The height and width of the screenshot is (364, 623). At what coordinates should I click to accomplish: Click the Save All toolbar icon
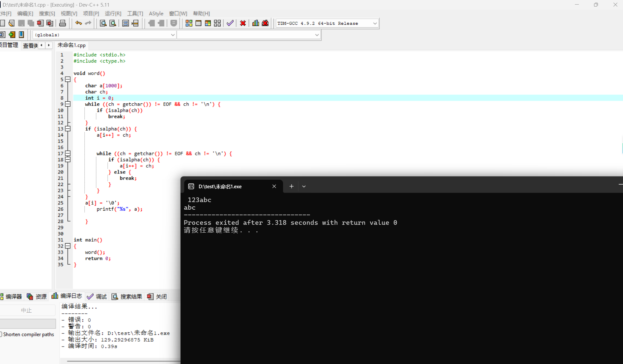click(31, 23)
